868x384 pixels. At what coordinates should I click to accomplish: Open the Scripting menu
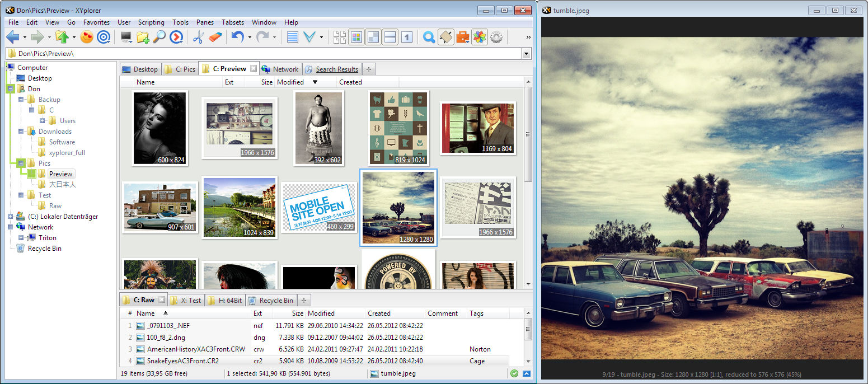pyautogui.click(x=151, y=22)
